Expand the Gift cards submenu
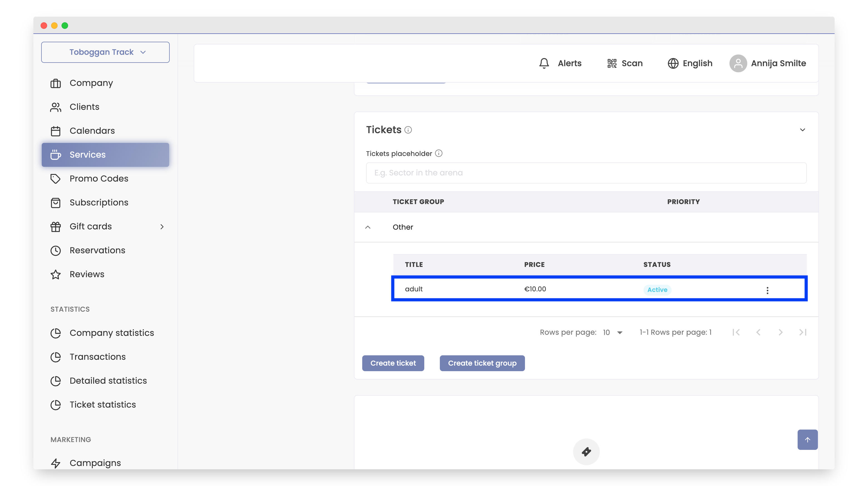 click(x=162, y=227)
